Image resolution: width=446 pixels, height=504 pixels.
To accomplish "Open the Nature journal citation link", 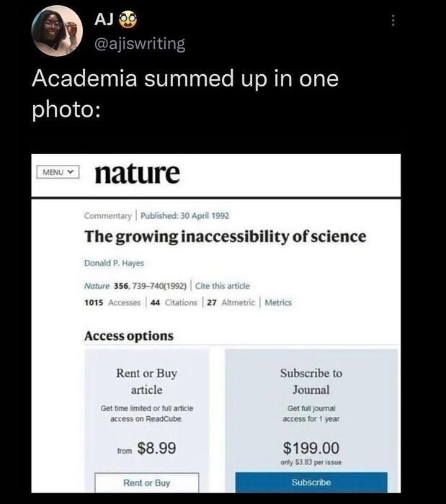I will (97, 287).
